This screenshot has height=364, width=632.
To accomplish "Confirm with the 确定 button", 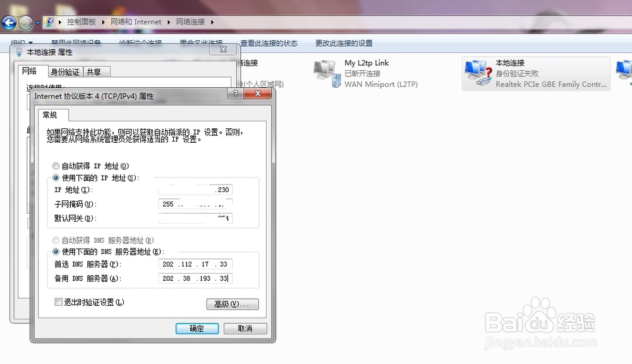I will pyautogui.click(x=197, y=329).
